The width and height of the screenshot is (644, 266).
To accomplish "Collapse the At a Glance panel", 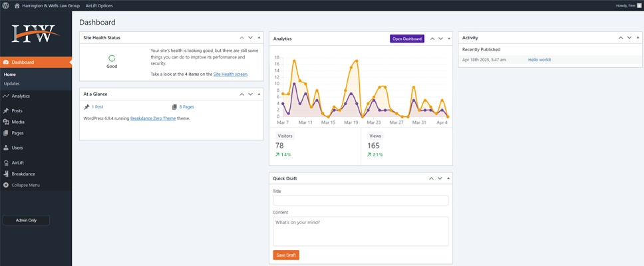I will click(259, 94).
